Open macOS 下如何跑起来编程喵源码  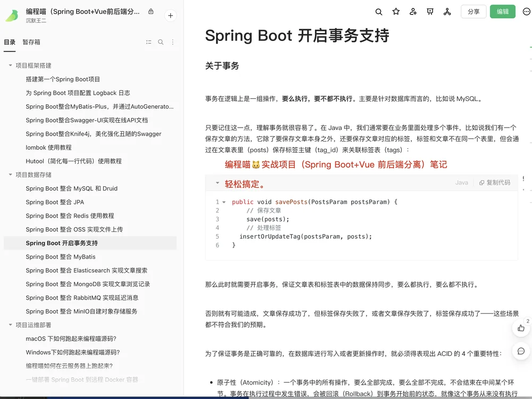71,338
